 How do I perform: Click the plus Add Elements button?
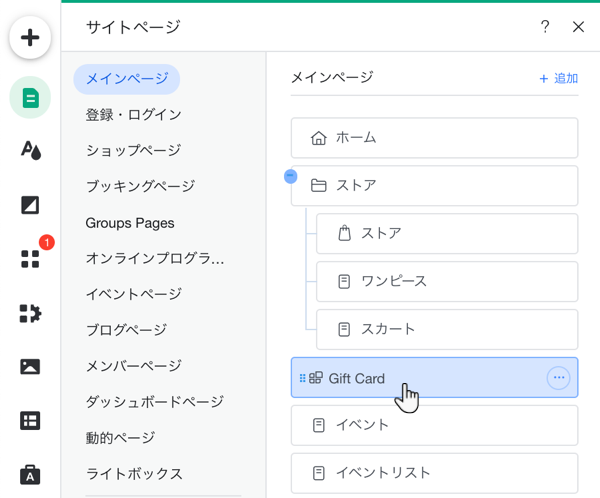pos(30,38)
